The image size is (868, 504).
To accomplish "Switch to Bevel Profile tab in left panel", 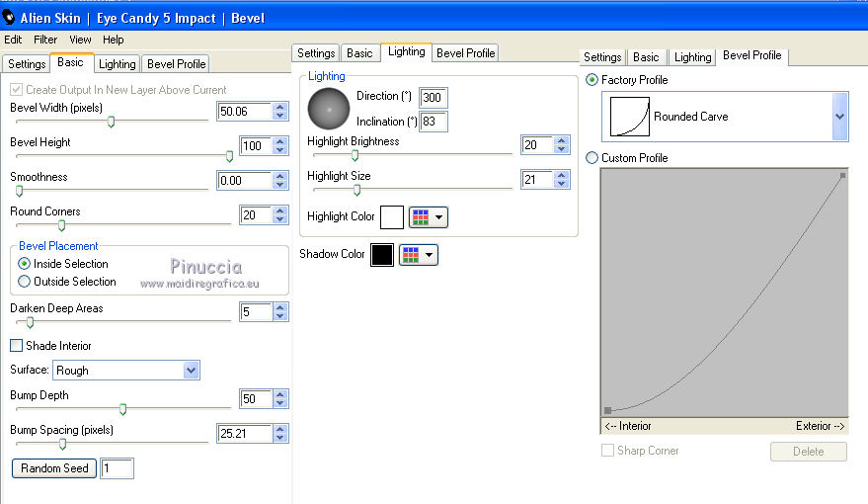I will [176, 63].
